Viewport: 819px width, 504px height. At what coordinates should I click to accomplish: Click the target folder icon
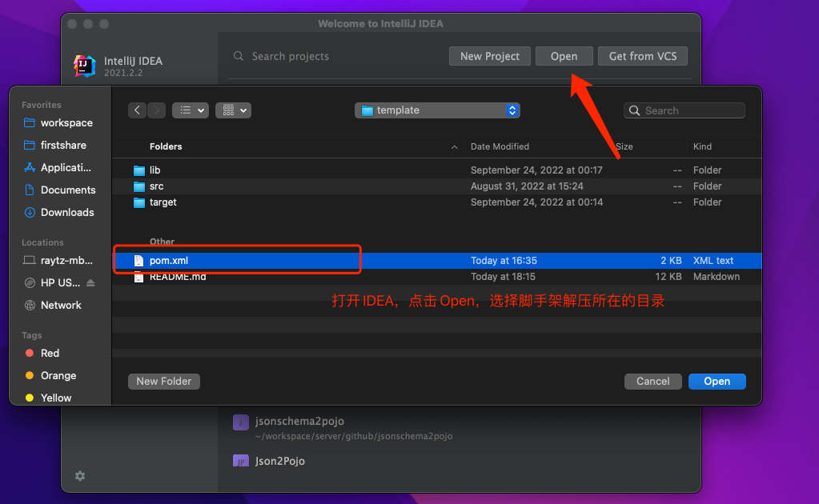pos(139,202)
